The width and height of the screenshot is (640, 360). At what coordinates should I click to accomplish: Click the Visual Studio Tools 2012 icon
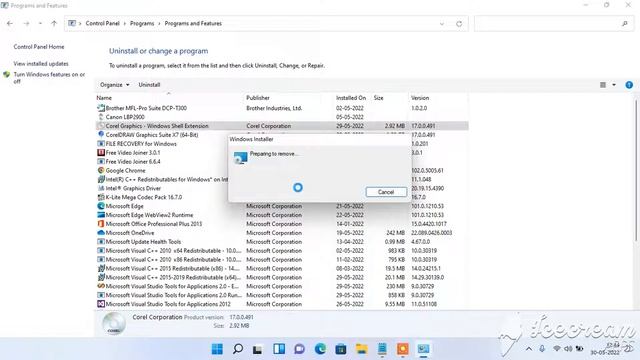click(x=101, y=304)
